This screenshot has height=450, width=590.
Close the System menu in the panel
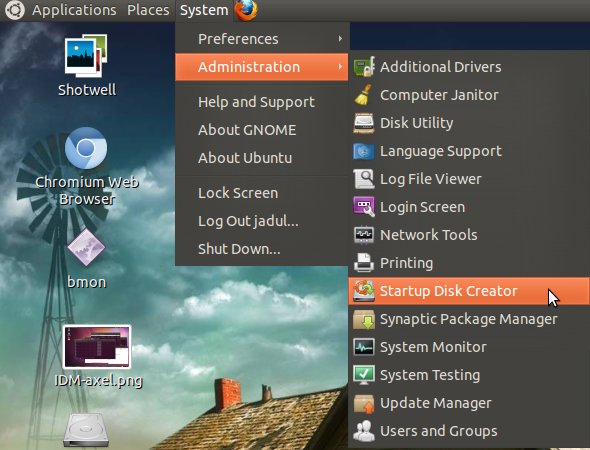[204, 10]
